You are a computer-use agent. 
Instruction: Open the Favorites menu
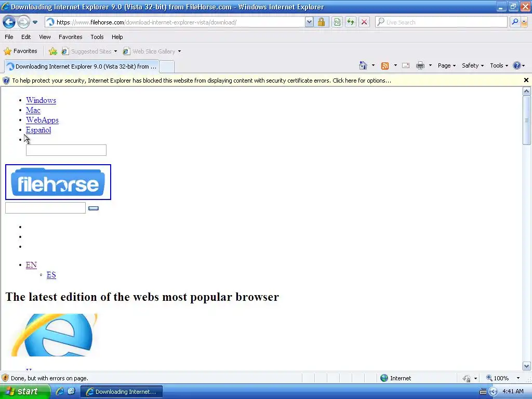70,37
